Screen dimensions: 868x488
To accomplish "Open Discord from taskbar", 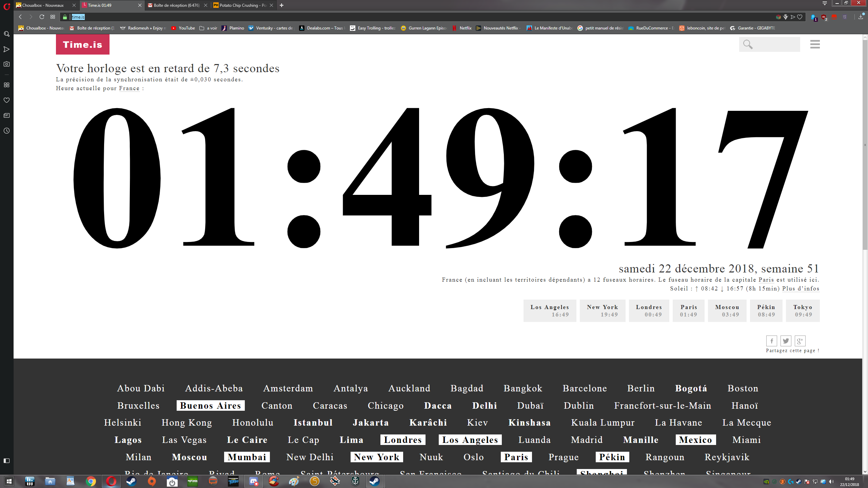I will tap(253, 481).
